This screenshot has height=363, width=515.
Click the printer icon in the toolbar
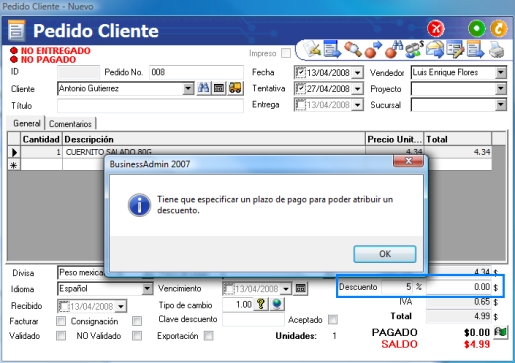click(x=497, y=50)
